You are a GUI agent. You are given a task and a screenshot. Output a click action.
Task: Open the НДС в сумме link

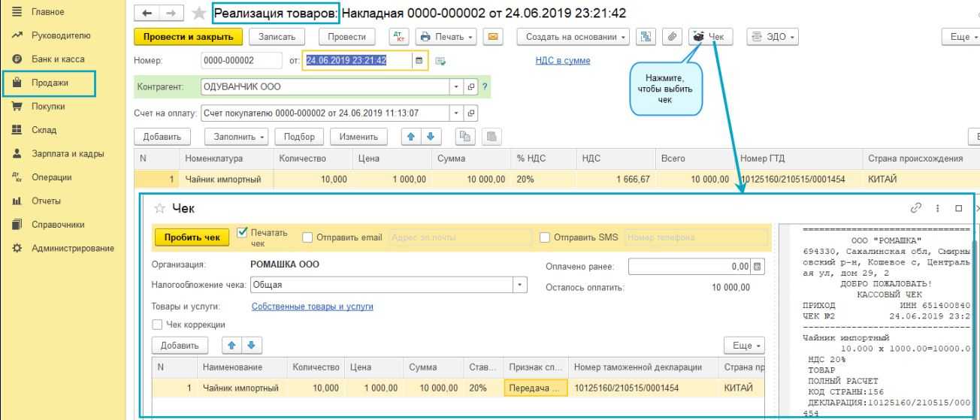[561, 61]
